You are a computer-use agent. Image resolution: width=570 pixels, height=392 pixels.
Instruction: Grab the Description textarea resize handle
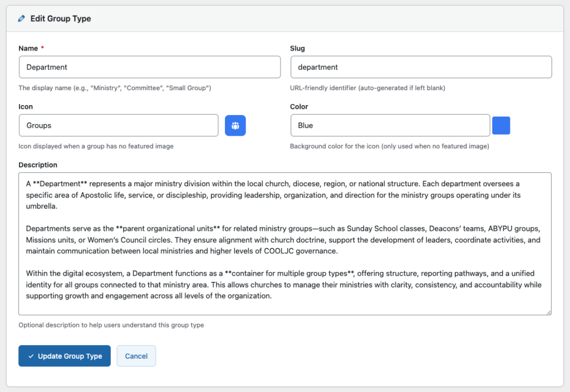[548, 312]
